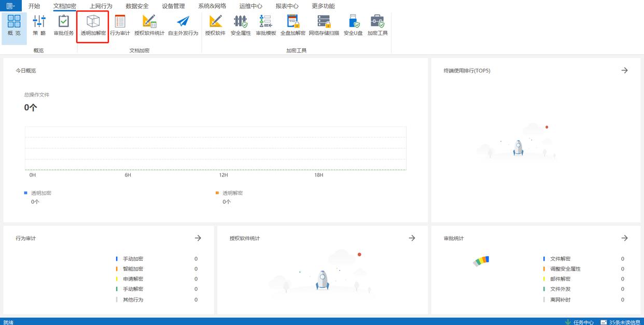Open the application menu dropdown at top-left
The width and height of the screenshot is (644, 325).
(x=10, y=6)
